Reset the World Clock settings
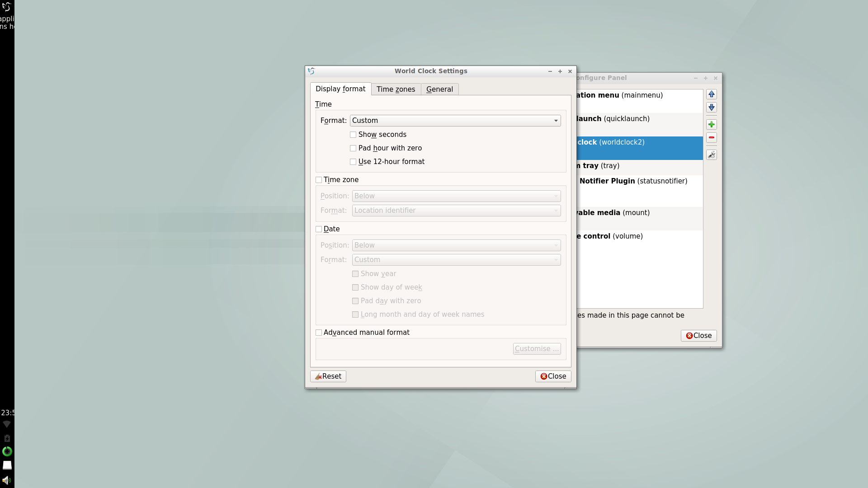 [328, 376]
